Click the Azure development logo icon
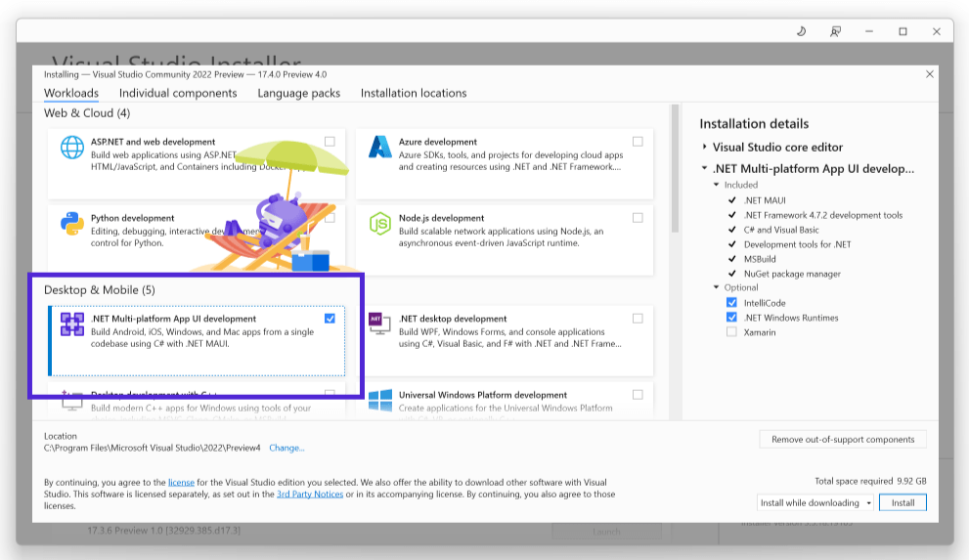This screenshot has height=560, width=969. click(379, 147)
